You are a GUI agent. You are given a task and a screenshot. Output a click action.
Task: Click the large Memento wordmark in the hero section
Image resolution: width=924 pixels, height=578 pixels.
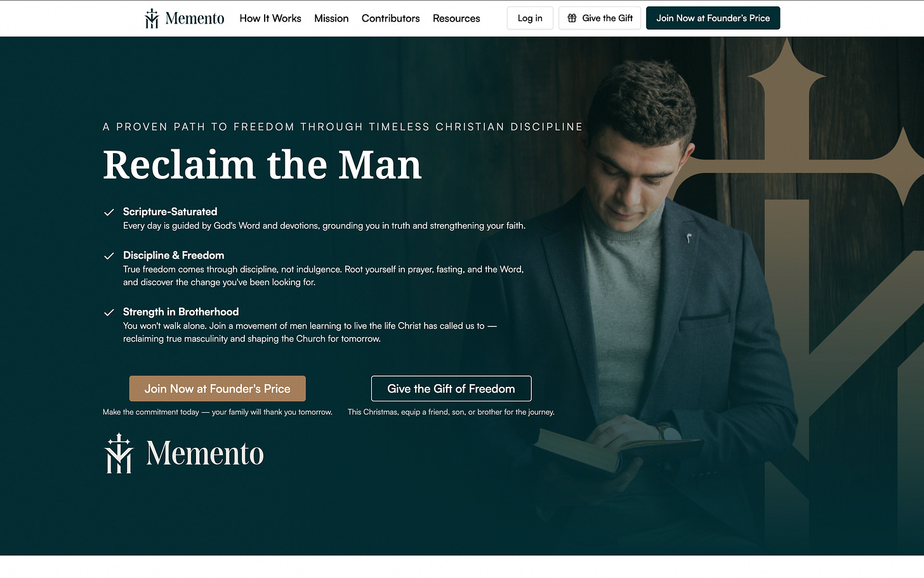(205, 454)
